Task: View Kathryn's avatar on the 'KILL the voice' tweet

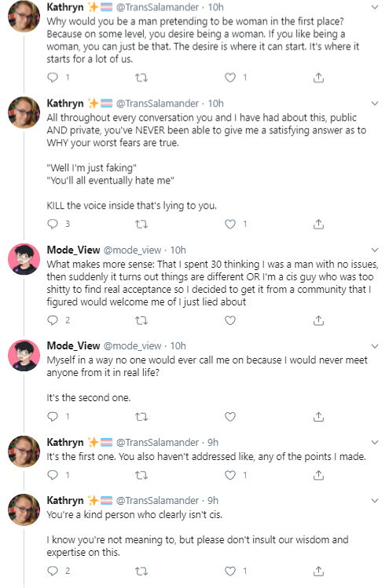Action: [x=24, y=113]
